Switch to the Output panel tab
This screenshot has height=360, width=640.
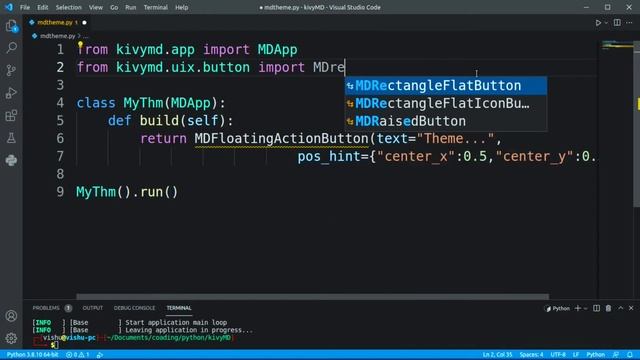tap(93, 308)
